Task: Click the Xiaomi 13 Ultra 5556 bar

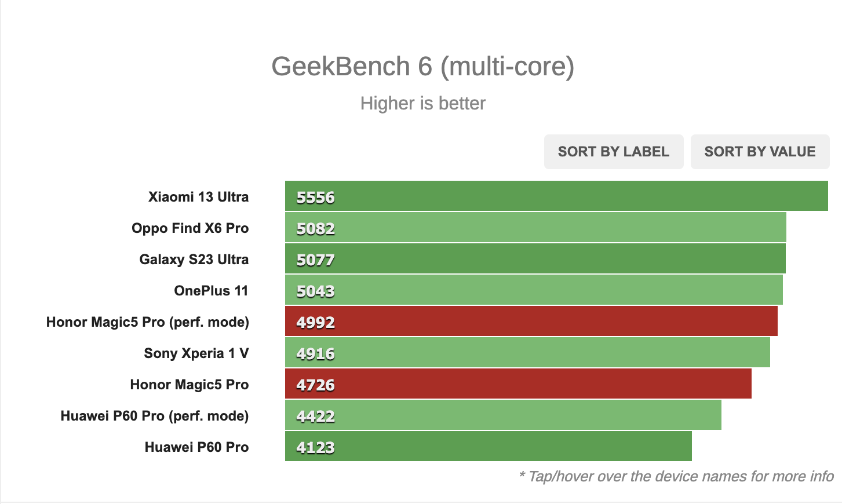Action: (x=556, y=196)
